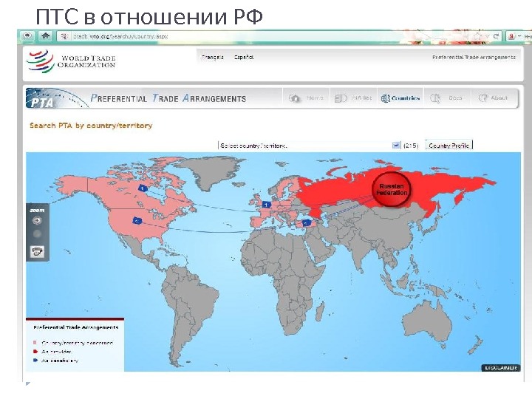The width and height of the screenshot is (532, 399).
Task: Click the browser back arrow button
Action: [x=28, y=35]
